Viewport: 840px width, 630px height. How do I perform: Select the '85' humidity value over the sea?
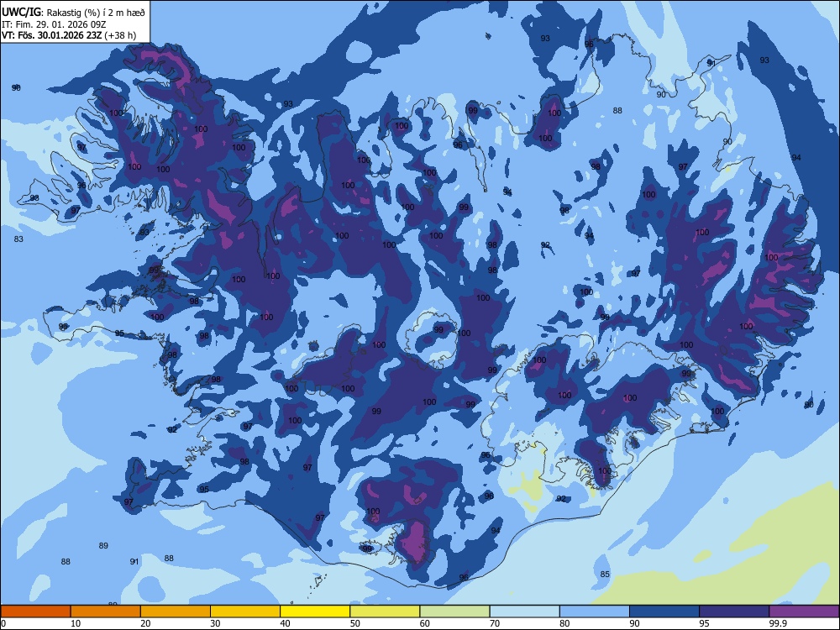(605, 575)
